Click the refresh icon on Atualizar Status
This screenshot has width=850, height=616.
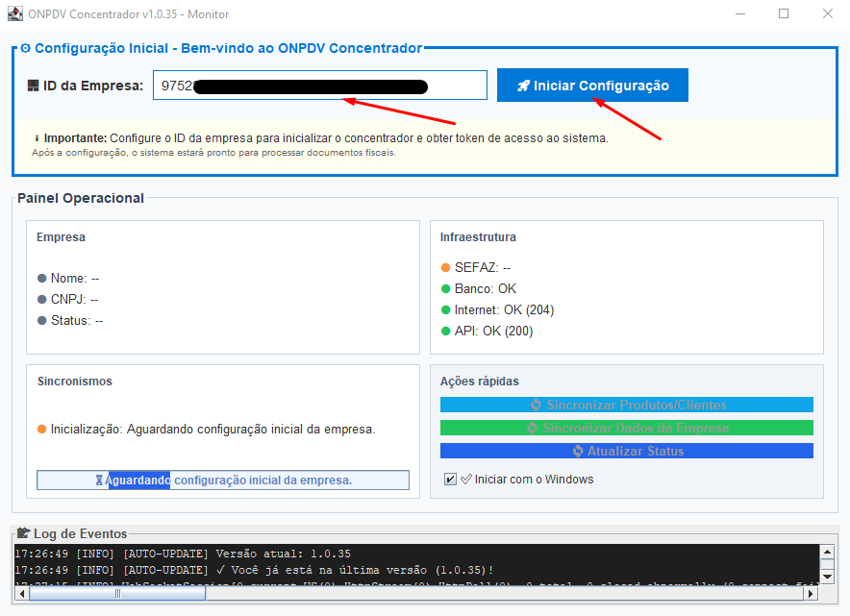pos(578,451)
